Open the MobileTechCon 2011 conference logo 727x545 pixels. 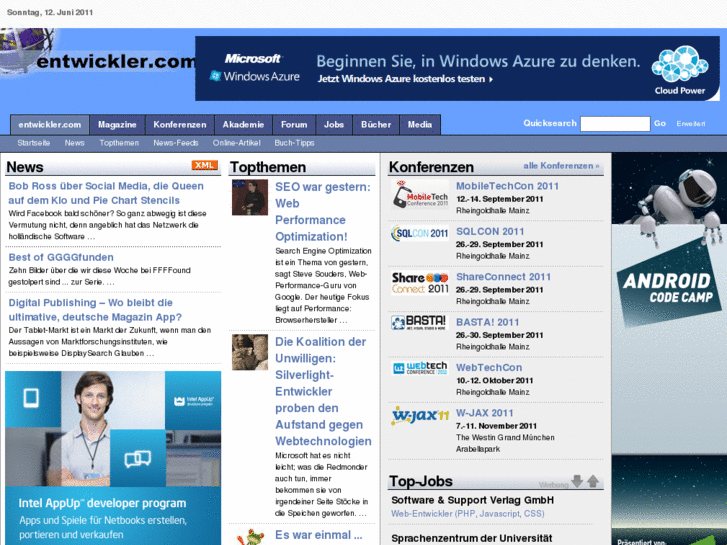click(419, 194)
